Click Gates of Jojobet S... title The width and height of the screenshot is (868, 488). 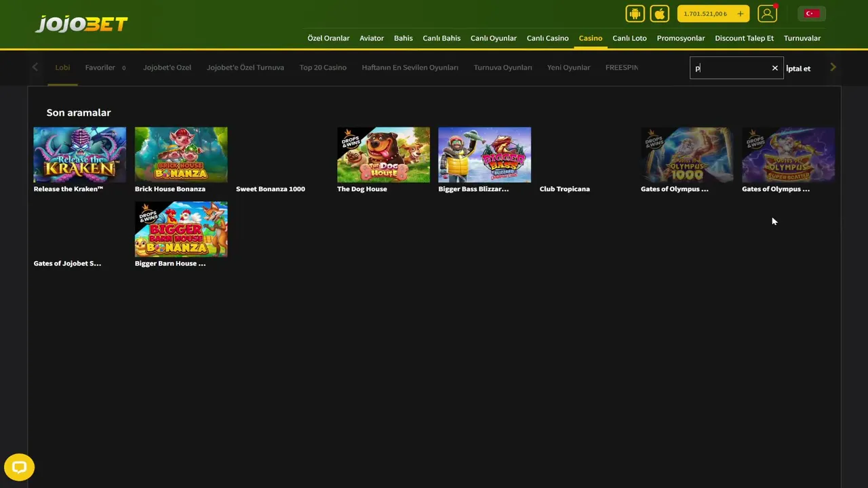(x=67, y=264)
